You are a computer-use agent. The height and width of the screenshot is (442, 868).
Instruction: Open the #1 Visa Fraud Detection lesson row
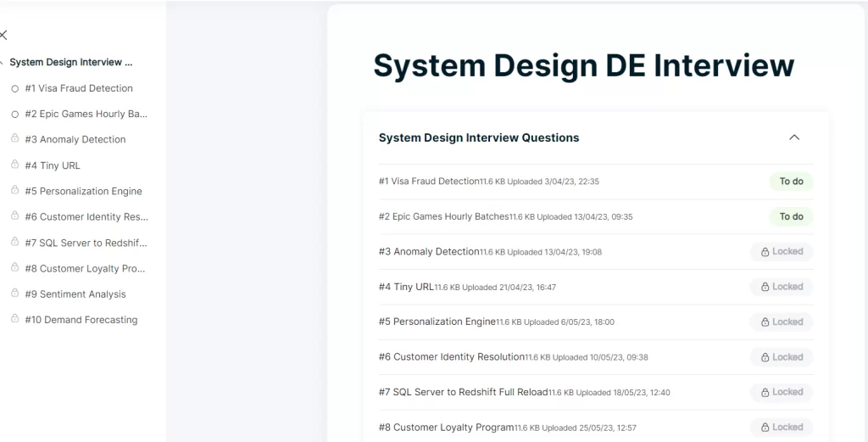[429, 182]
